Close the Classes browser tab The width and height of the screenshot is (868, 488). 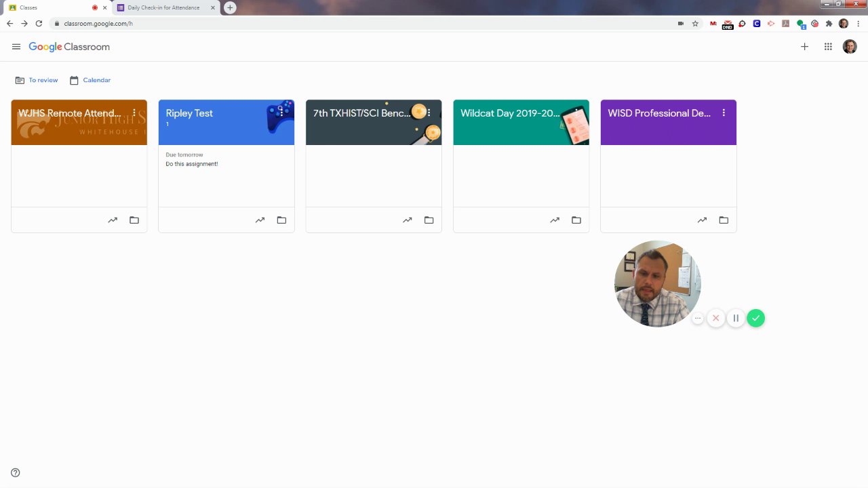(104, 7)
